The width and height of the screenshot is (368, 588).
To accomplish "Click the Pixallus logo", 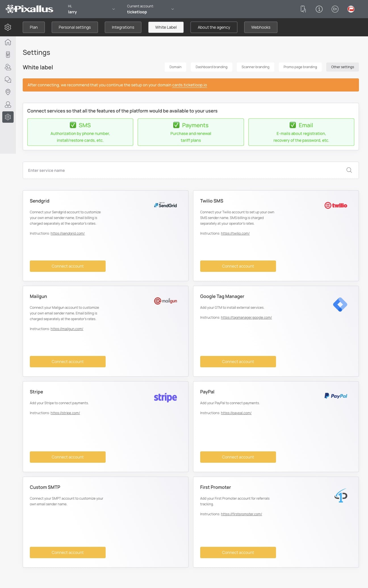I will (x=30, y=9).
